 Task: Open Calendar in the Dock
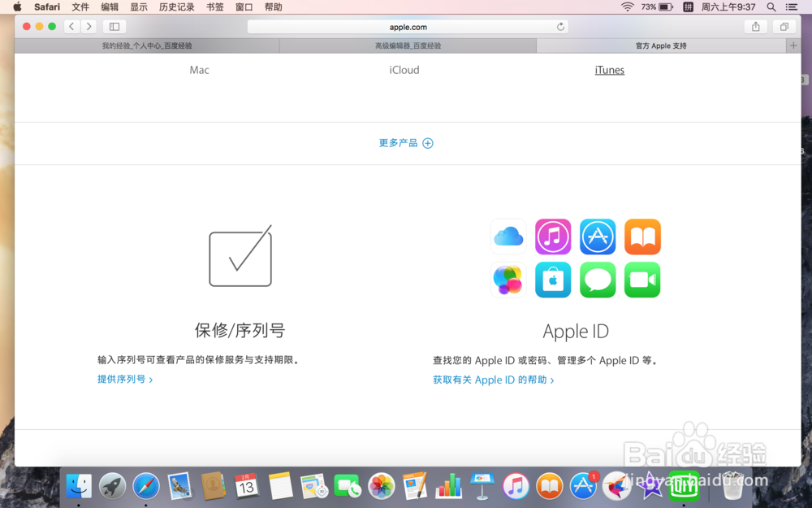pos(247,486)
